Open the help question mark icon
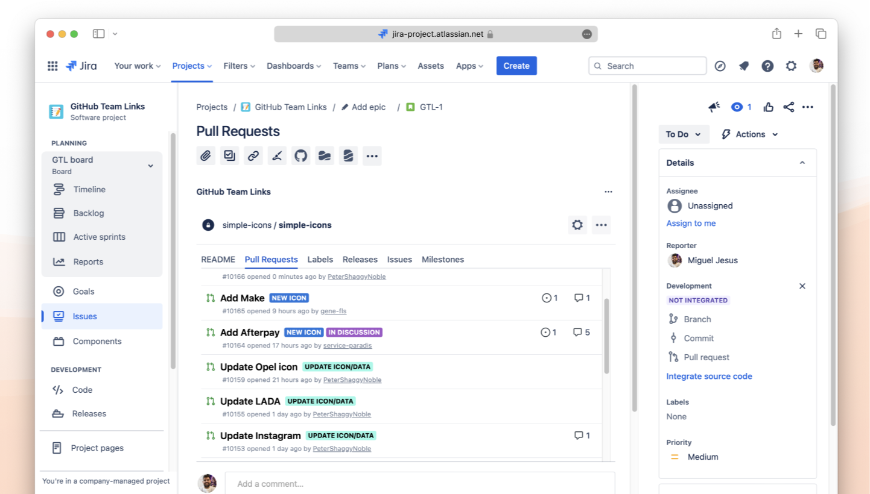Screen dimensions: 870x494 [767, 66]
